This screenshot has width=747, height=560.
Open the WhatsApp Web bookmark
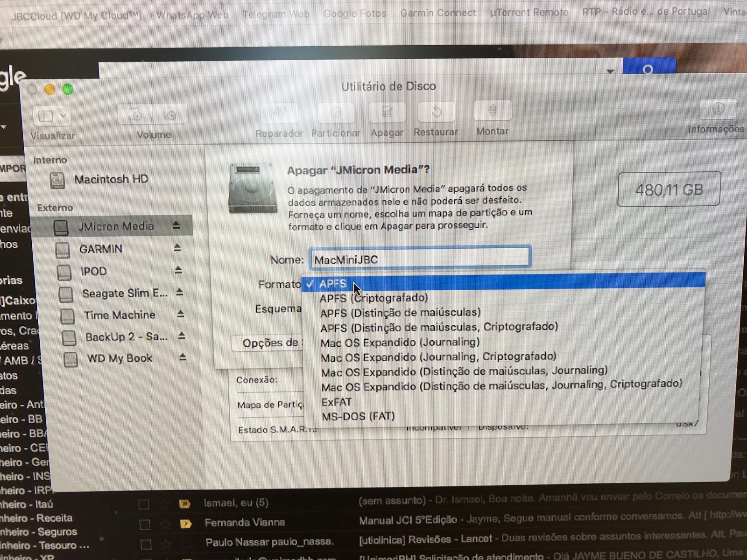[x=192, y=15]
